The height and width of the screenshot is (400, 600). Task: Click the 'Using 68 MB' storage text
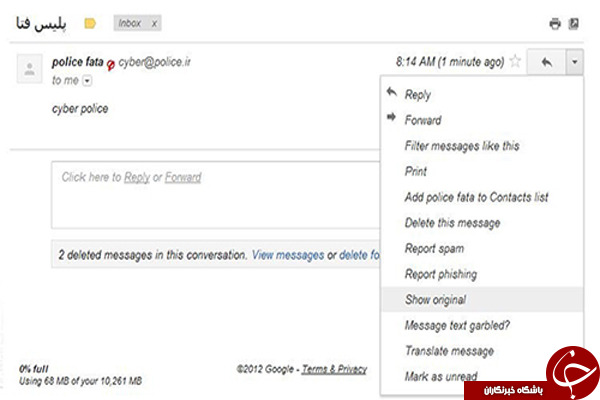pos(80,381)
